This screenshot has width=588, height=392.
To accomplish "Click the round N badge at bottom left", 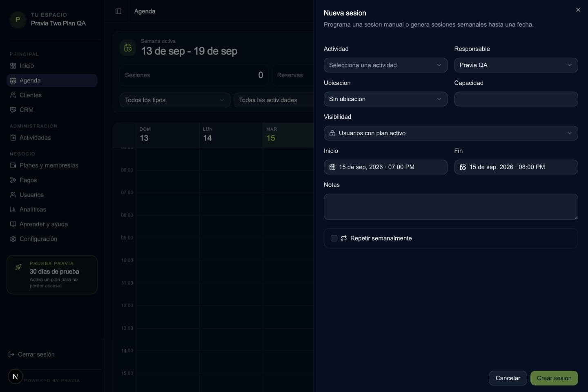I will coord(16,376).
